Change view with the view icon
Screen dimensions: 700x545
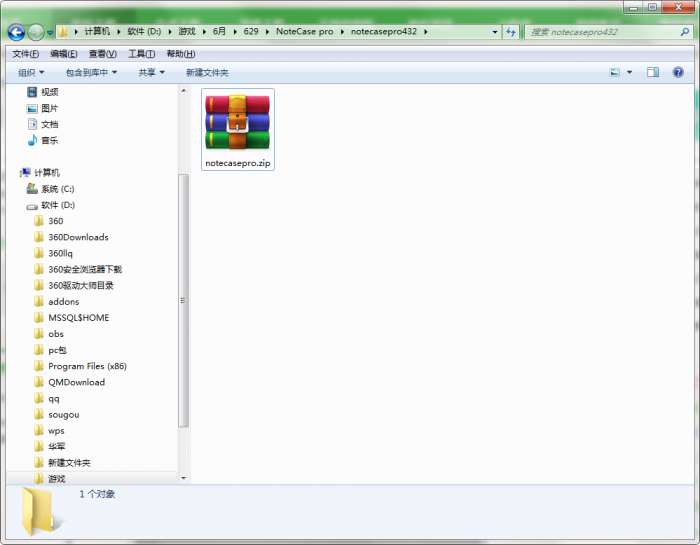(x=615, y=72)
